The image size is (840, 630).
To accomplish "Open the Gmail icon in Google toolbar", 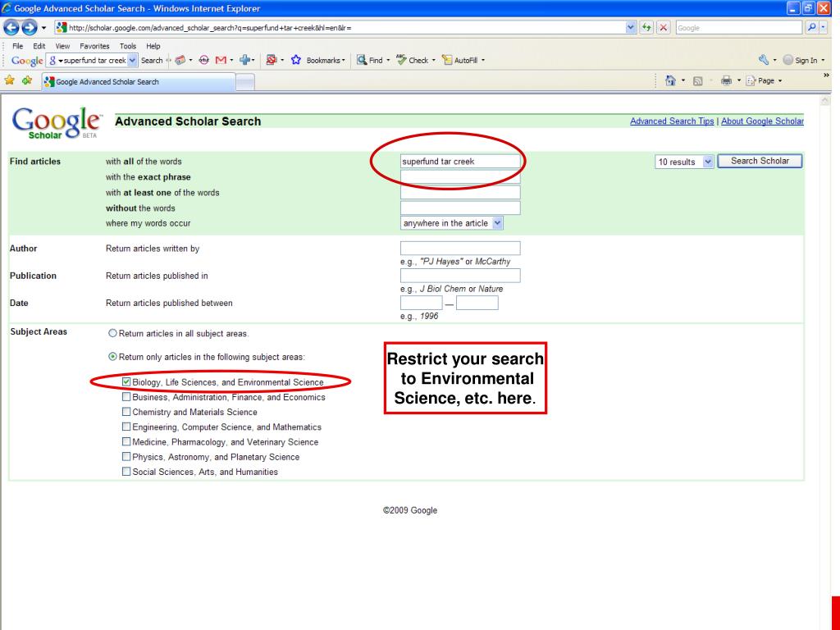I will [x=221, y=61].
